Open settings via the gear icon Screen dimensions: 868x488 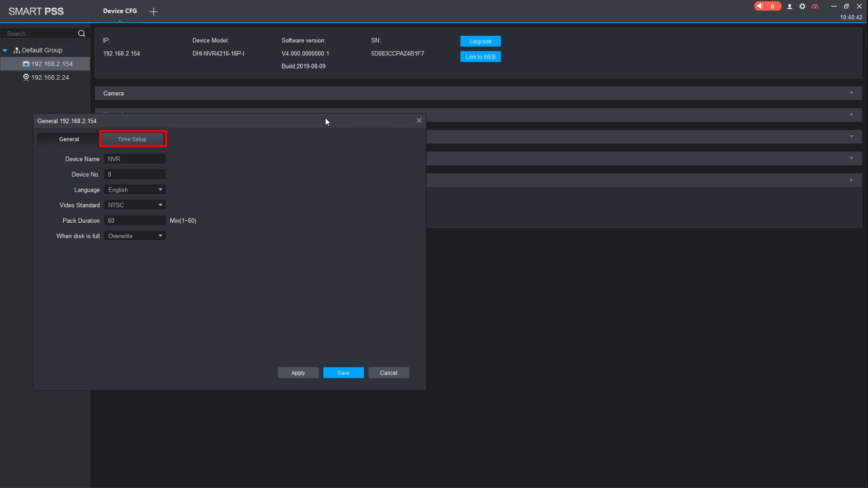tap(802, 7)
